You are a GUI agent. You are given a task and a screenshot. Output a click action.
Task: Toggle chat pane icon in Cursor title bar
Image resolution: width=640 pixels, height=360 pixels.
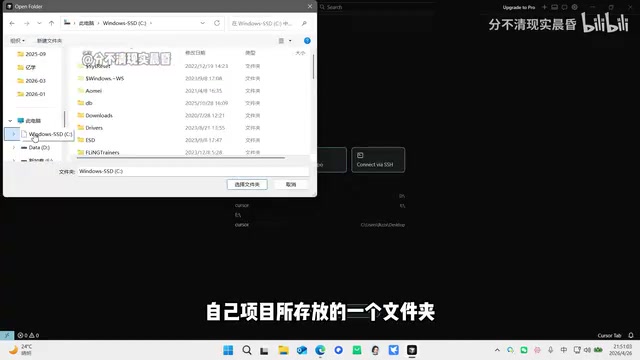(x=564, y=7)
